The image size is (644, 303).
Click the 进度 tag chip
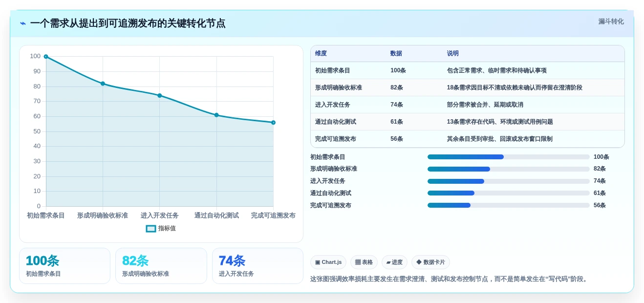pos(394,262)
